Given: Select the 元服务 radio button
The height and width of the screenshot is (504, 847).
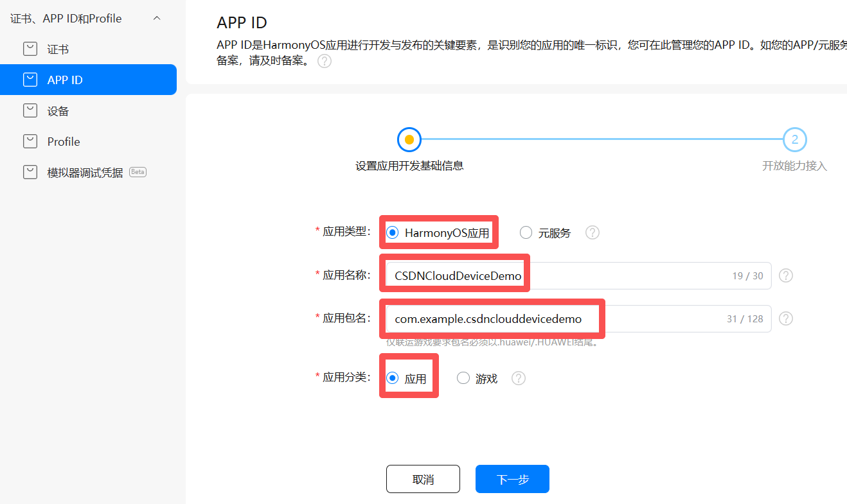Looking at the screenshot, I should pyautogui.click(x=526, y=232).
